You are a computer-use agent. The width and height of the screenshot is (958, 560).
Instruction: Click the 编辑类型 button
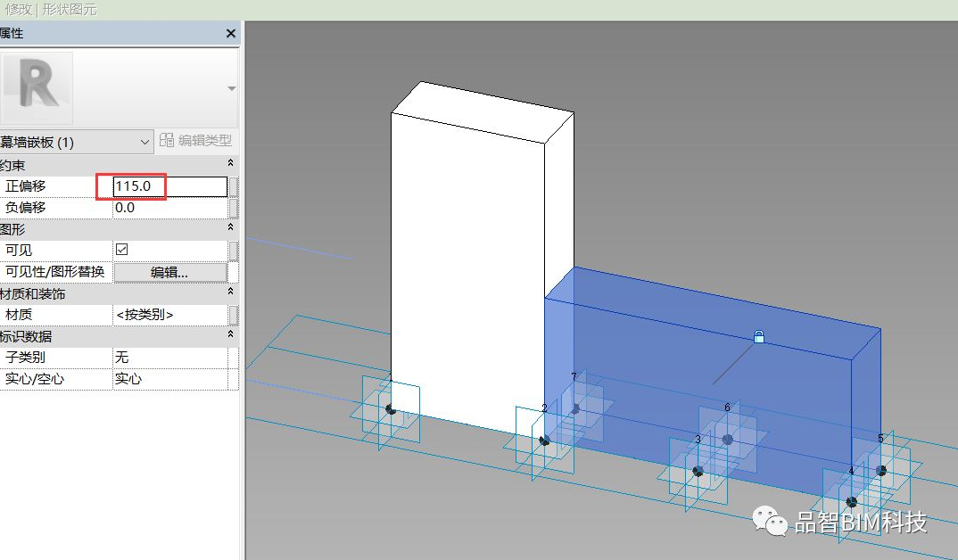tap(204, 141)
